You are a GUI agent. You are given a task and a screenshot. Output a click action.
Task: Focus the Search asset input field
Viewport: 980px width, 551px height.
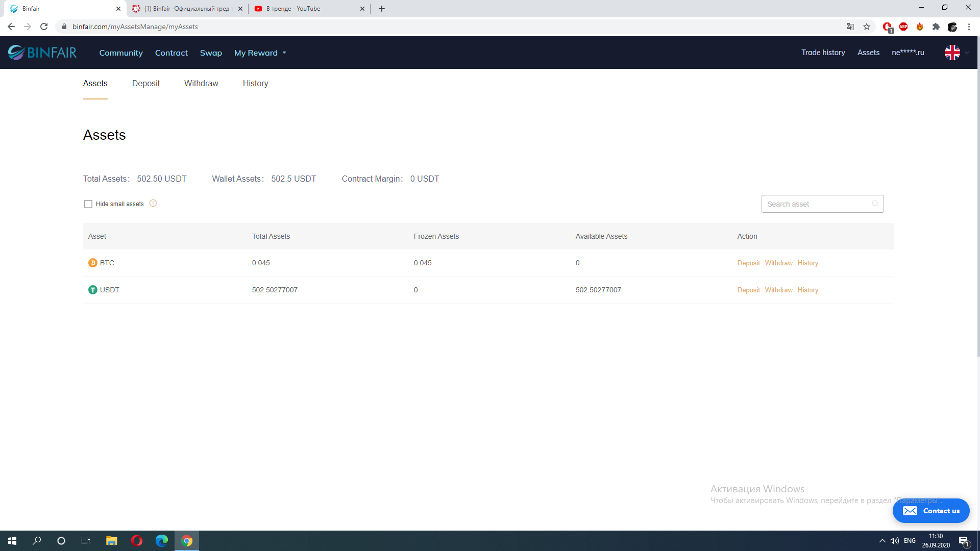[x=816, y=204]
